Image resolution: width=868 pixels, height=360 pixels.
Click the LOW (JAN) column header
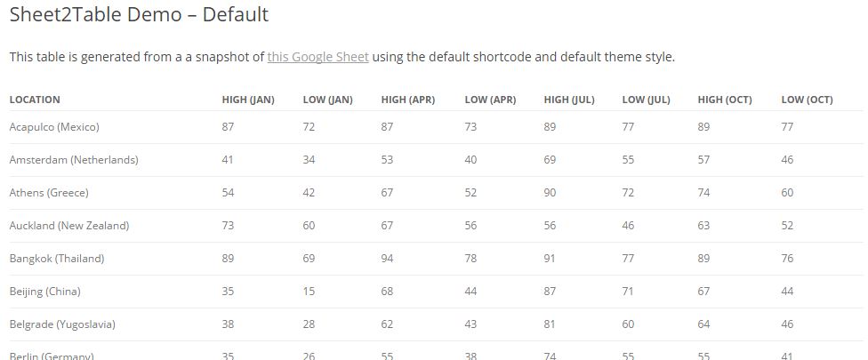pos(327,100)
